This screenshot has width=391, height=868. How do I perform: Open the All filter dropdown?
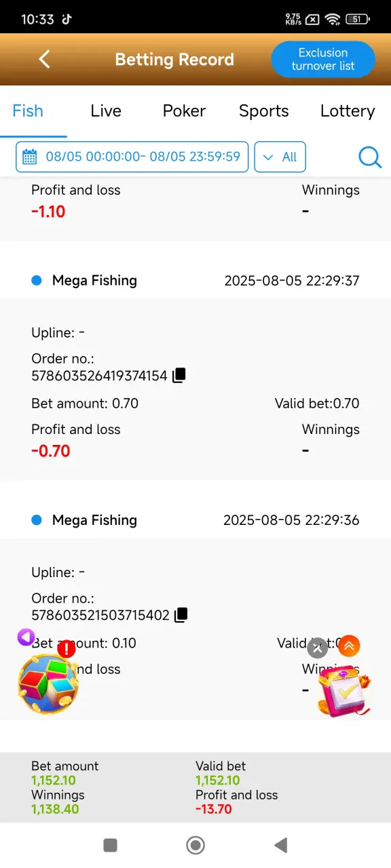pos(280,157)
